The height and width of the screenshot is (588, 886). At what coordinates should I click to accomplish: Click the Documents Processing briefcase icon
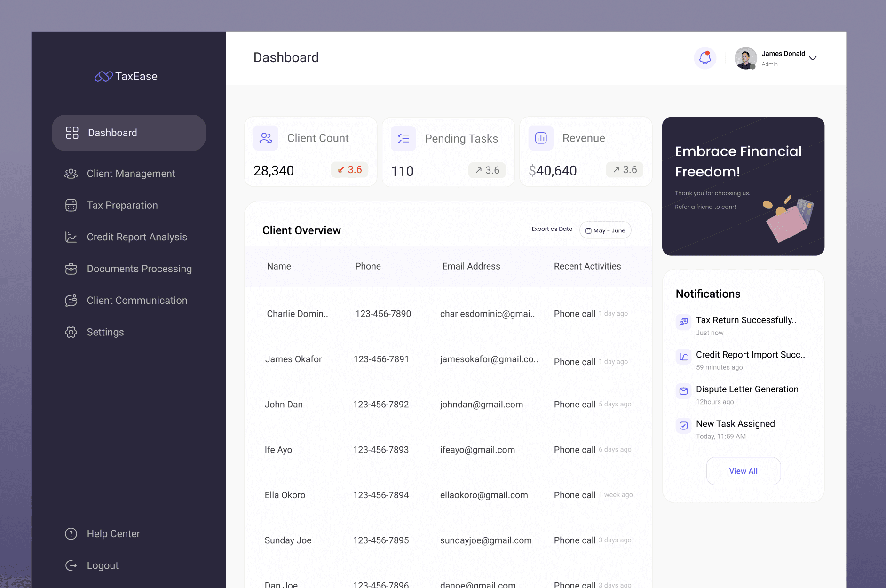pyautogui.click(x=71, y=269)
